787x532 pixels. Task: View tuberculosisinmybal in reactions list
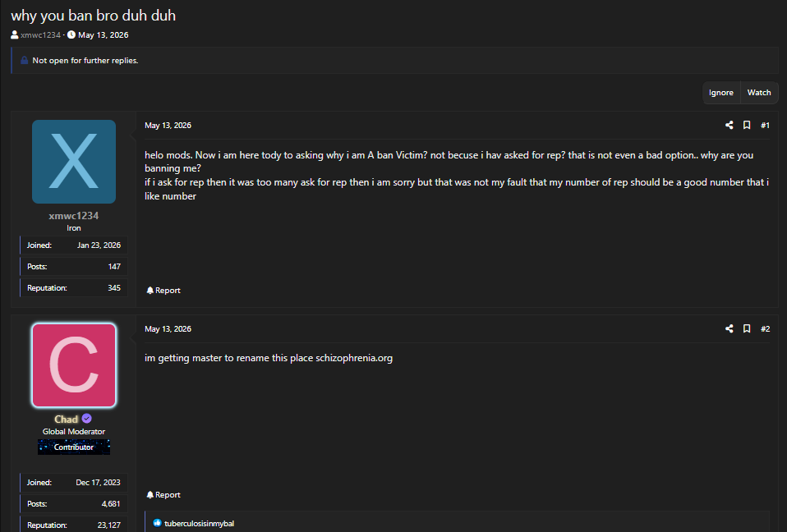coord(200,524)
